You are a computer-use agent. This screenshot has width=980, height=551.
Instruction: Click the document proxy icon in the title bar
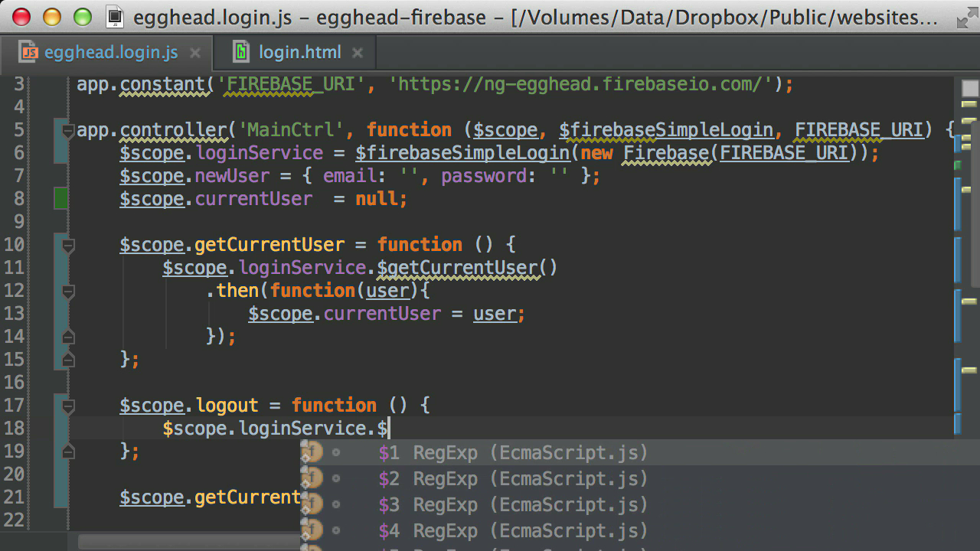115,16
